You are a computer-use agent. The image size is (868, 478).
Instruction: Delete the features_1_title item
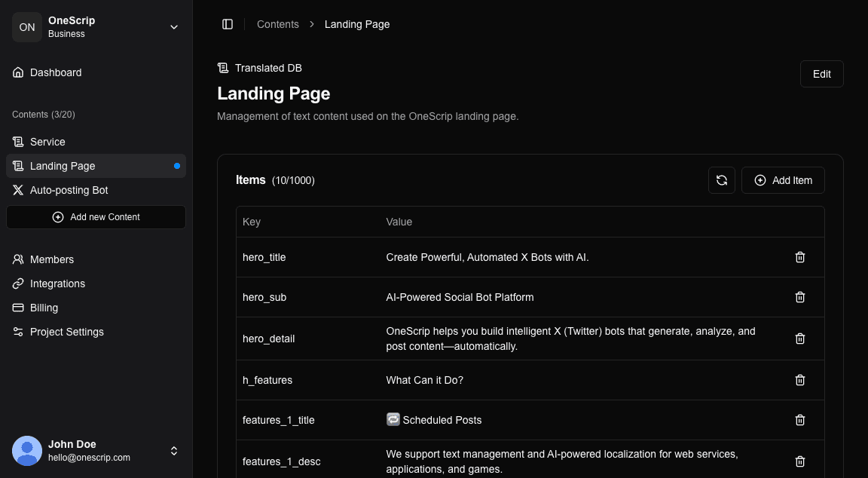click(x=800, y=421)
